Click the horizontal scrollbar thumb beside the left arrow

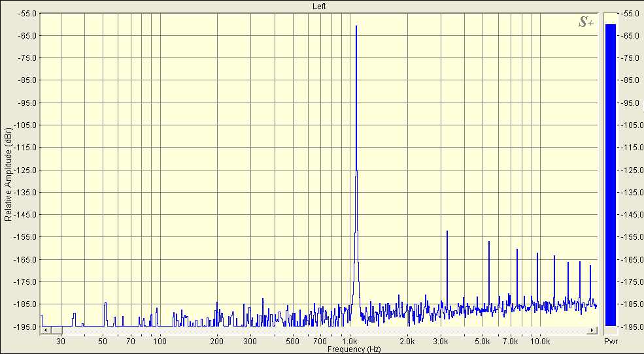56,330
